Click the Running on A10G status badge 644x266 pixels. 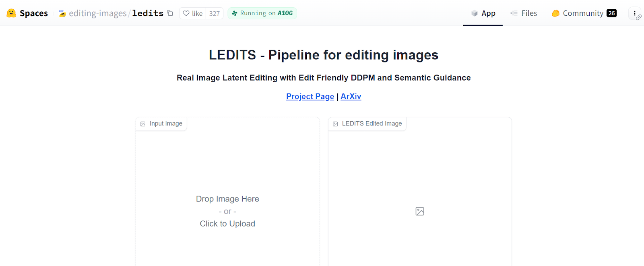click(x=262, y=13)
